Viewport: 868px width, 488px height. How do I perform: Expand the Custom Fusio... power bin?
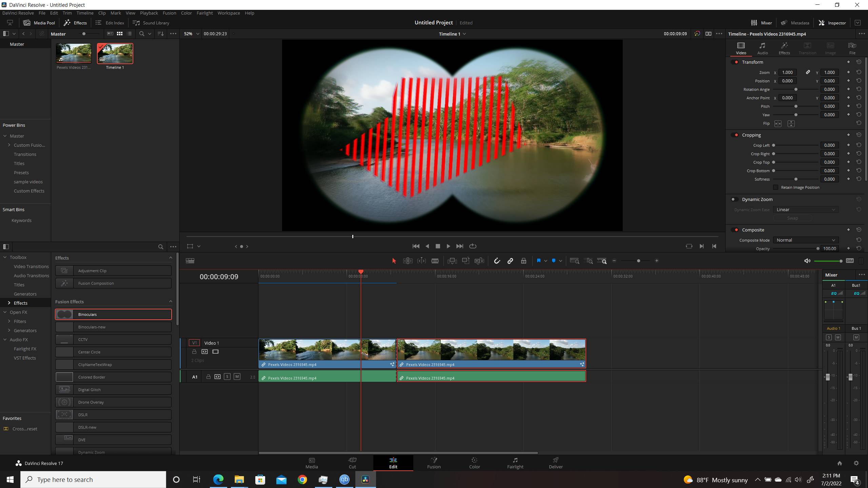[x=9, y=145]
